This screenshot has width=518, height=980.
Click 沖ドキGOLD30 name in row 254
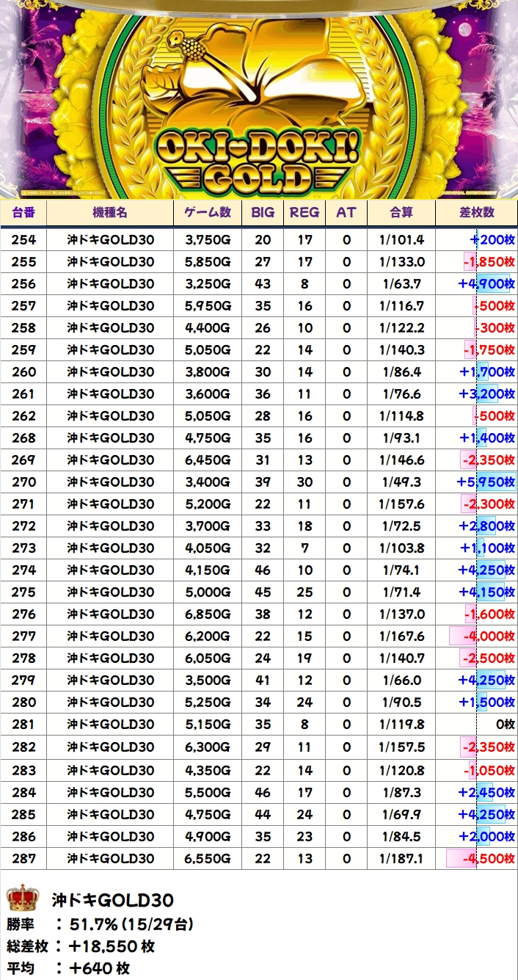pos(110,239)
